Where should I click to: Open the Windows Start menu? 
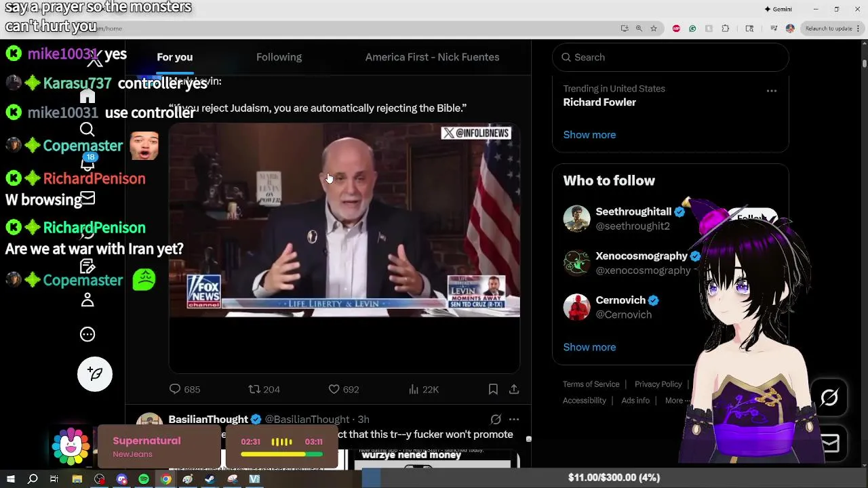(x=11, y=479)
